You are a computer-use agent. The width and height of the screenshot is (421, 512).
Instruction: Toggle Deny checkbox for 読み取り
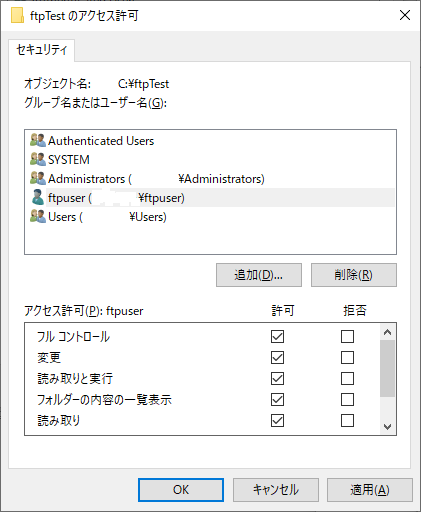(x=347, y=420)
